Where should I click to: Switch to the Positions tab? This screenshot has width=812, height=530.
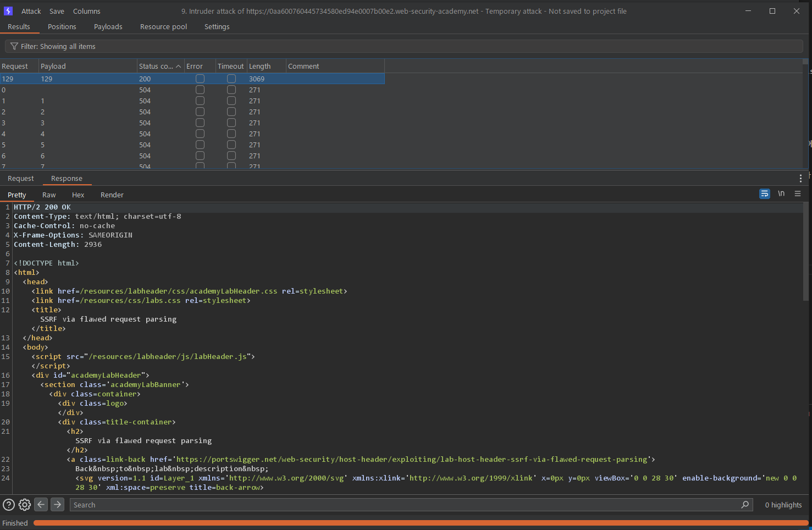click(62, 26)
